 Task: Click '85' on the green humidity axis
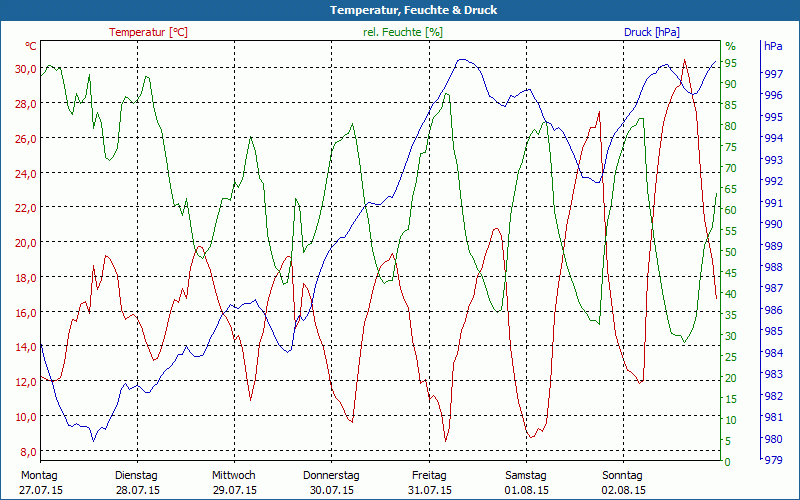tap(731, 105)
